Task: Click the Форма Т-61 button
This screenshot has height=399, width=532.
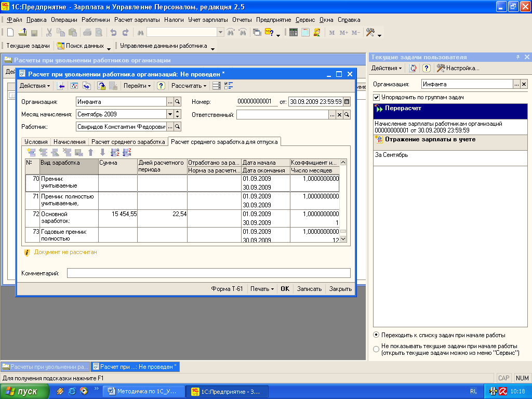Action: click(x=227, y=289)
